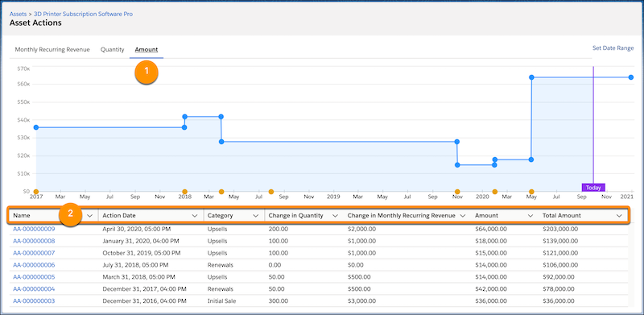Click the Total Amount column header
This screenshot has height=315, width=644.
(x=561, y=215)
